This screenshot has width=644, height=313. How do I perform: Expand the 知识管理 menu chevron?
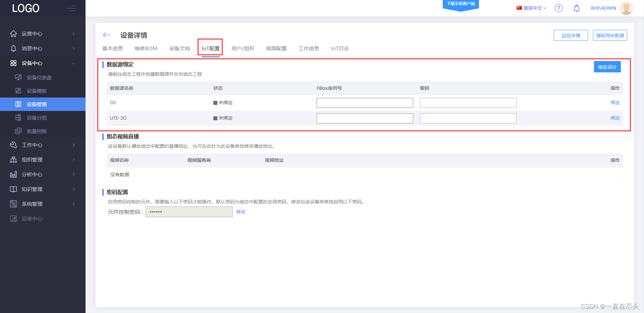tap(73, 189)
